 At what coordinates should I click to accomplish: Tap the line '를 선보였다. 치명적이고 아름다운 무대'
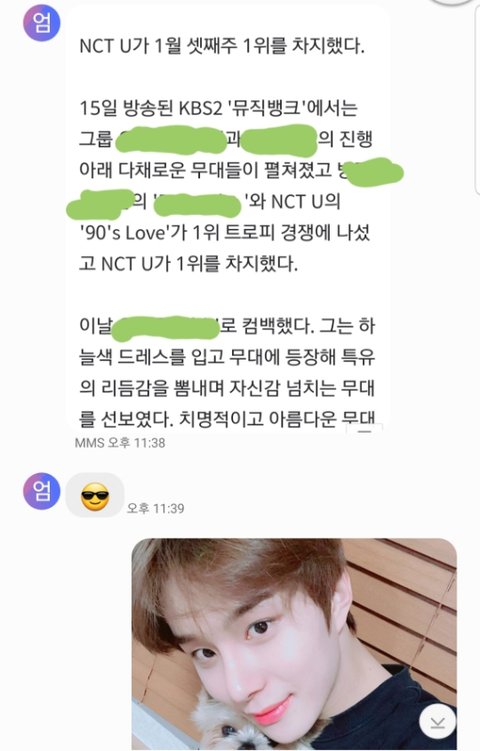click(x=227, y=419)
